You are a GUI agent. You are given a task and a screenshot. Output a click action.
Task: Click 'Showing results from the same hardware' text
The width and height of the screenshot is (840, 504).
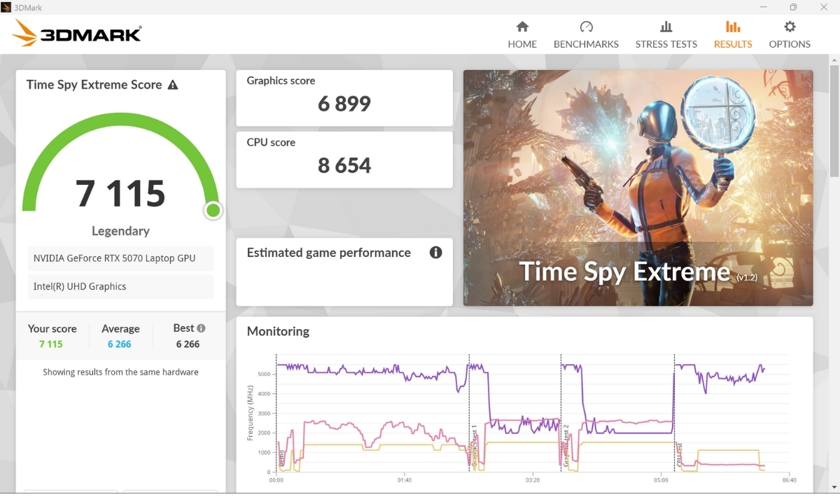click(120, 372)
